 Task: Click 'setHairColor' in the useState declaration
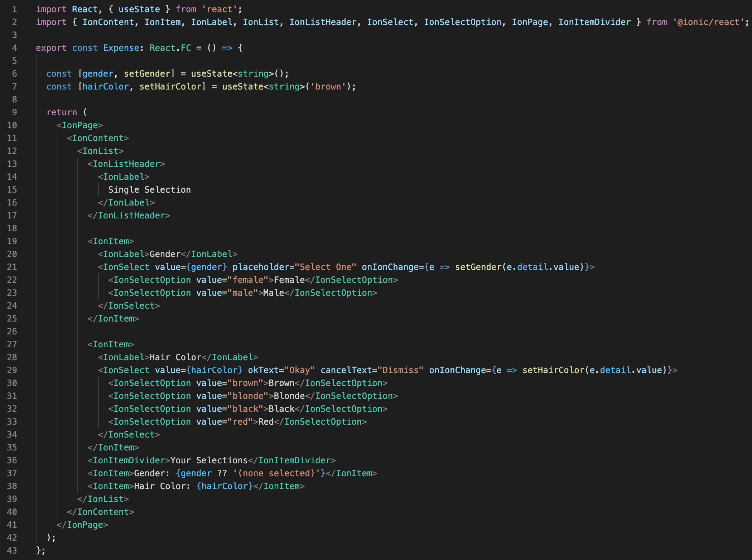[x=170, y=87]
